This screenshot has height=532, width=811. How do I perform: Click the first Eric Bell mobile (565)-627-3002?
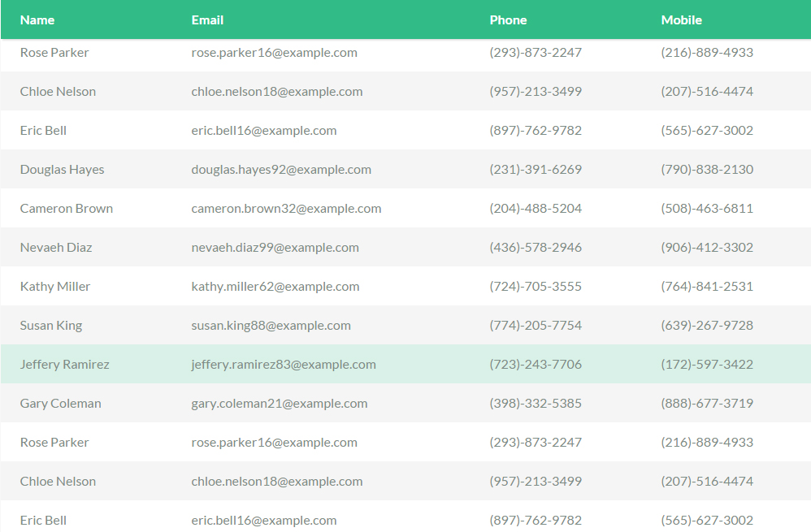pyautogui.click(x=707, y=130)
